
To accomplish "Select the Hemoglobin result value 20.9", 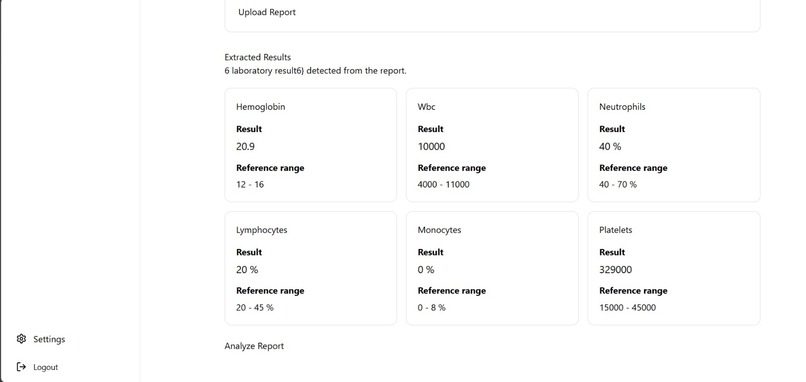I will (245, 147).
